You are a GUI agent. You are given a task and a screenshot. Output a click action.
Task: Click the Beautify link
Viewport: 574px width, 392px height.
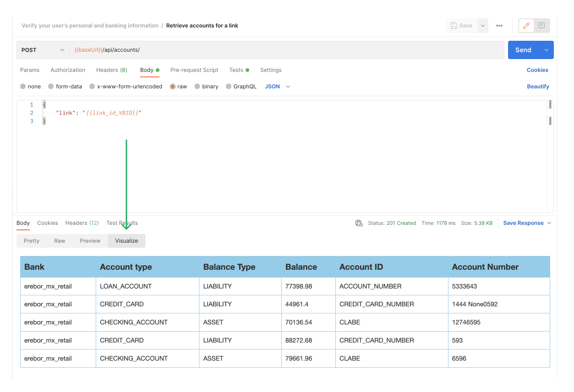[538, 87]
